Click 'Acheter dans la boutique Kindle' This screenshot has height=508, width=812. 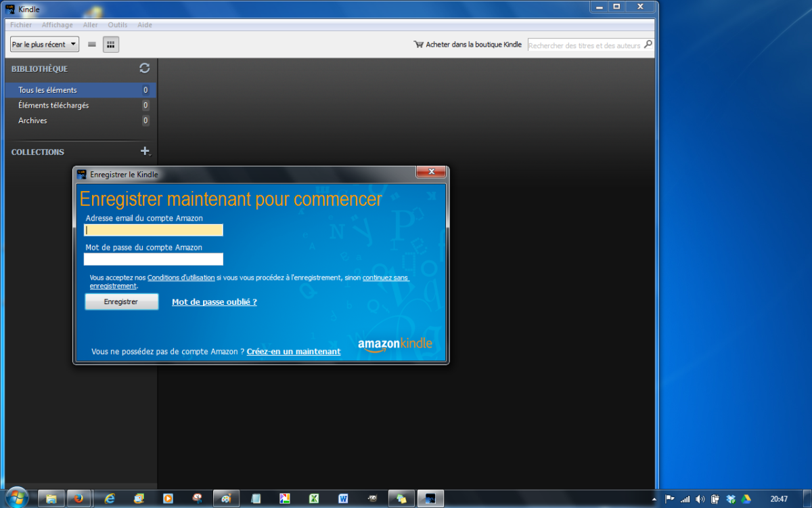click(x=468, y=45)
